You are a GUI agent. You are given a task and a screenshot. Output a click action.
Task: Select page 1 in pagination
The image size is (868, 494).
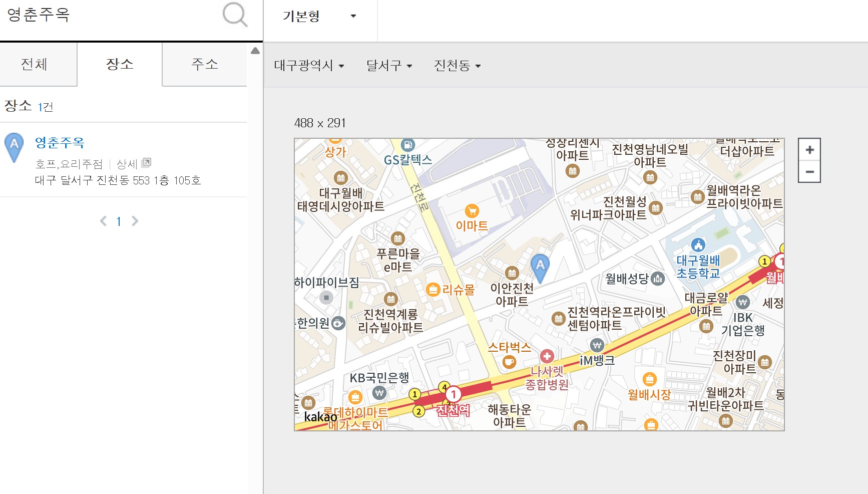click(119, 221)
